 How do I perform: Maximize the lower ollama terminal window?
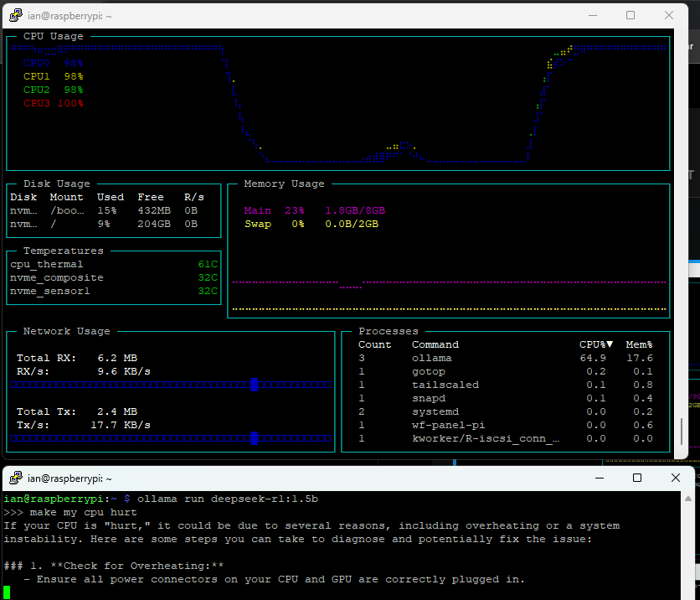pyautogui.click(x=637, y=478)
